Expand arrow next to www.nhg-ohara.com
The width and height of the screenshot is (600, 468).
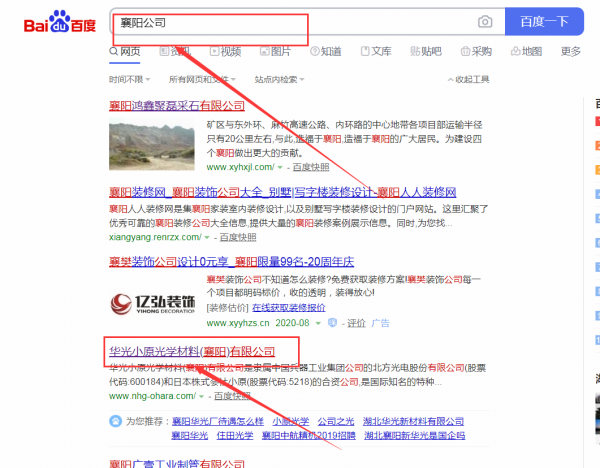pos(201,396)
